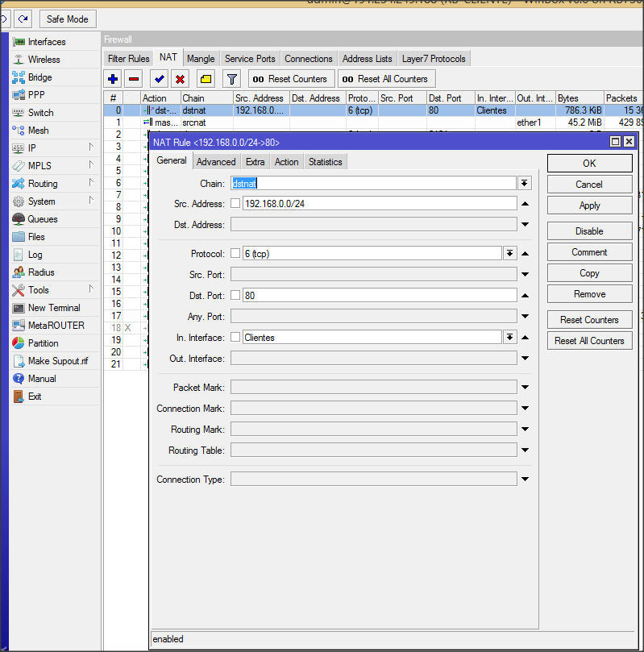Open the In. Interface dropdown list

(x=509, y=338)
